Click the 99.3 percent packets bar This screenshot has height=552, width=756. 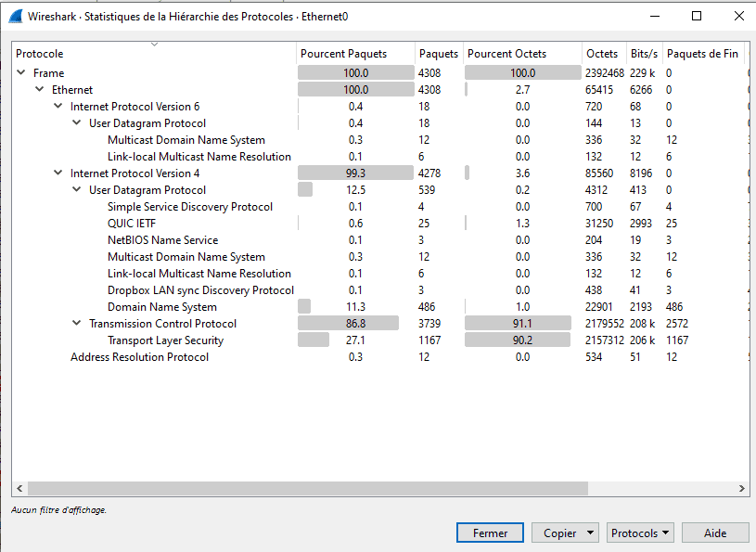356,173
